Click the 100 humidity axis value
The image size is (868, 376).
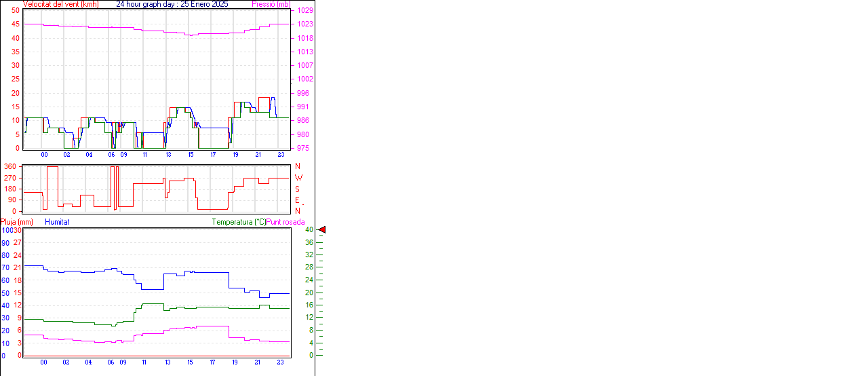[7, 230]
